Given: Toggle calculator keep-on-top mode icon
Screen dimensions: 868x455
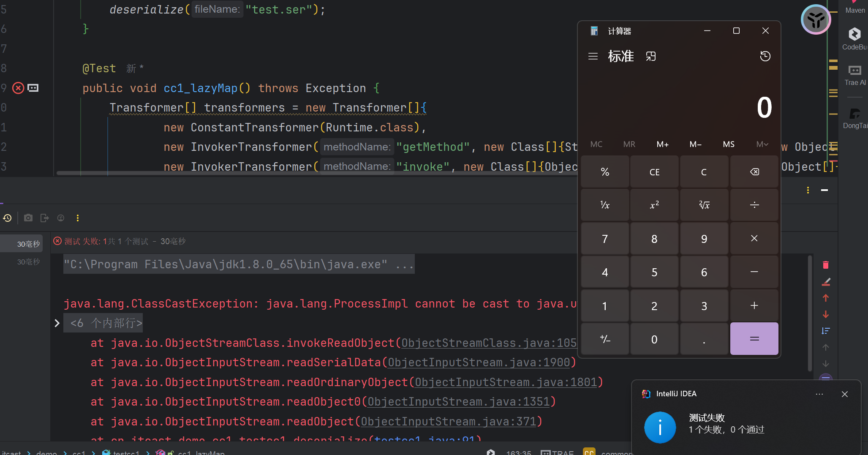Looking at the screenshot, I should click(x=650, y=56).
